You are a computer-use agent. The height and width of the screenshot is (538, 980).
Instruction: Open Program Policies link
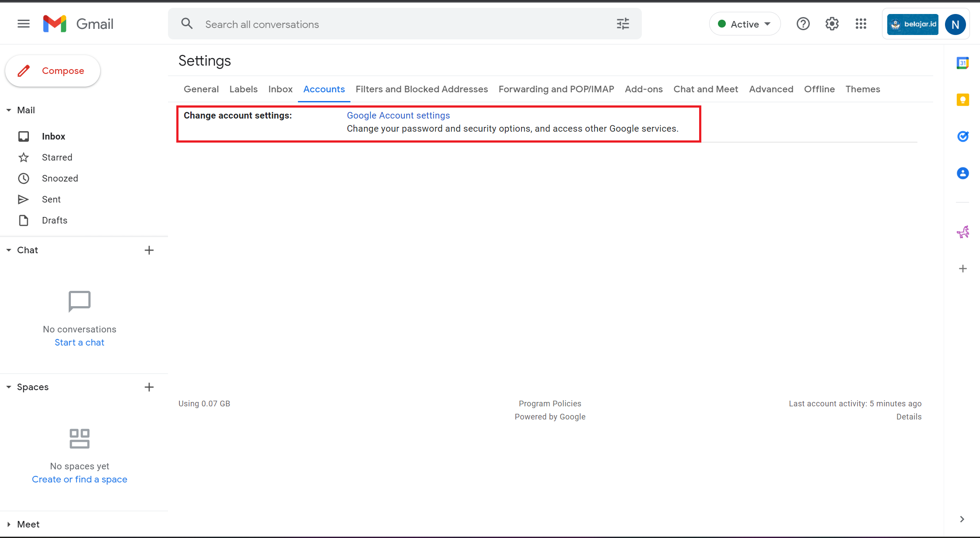tap(550, 404)
